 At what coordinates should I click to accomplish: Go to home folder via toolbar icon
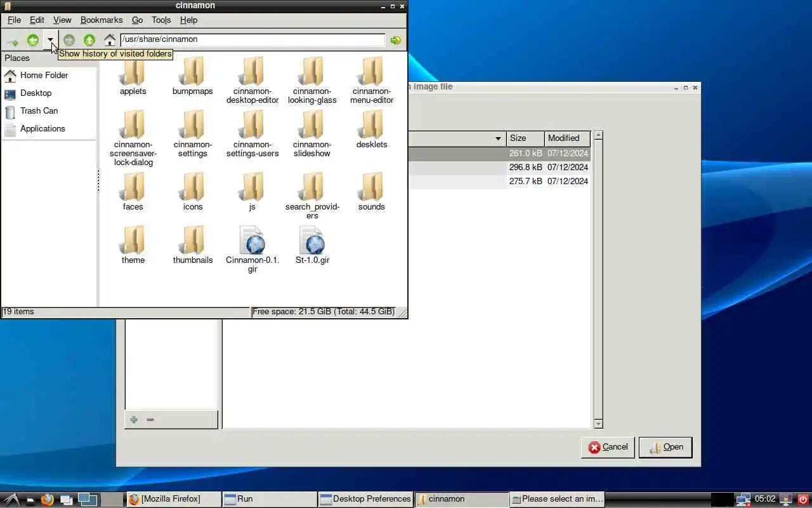tap(110, 40)
